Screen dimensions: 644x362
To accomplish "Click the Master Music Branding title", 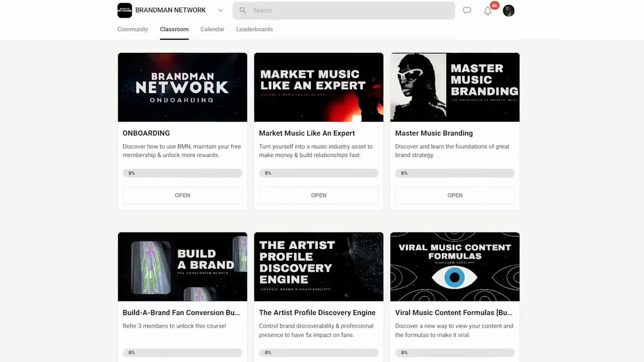I will click(434, 133).
